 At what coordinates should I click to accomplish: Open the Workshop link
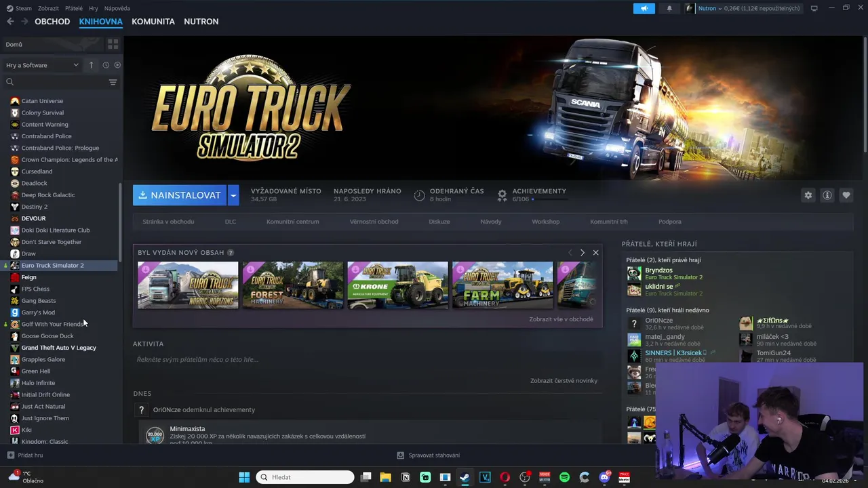[546, 222]
